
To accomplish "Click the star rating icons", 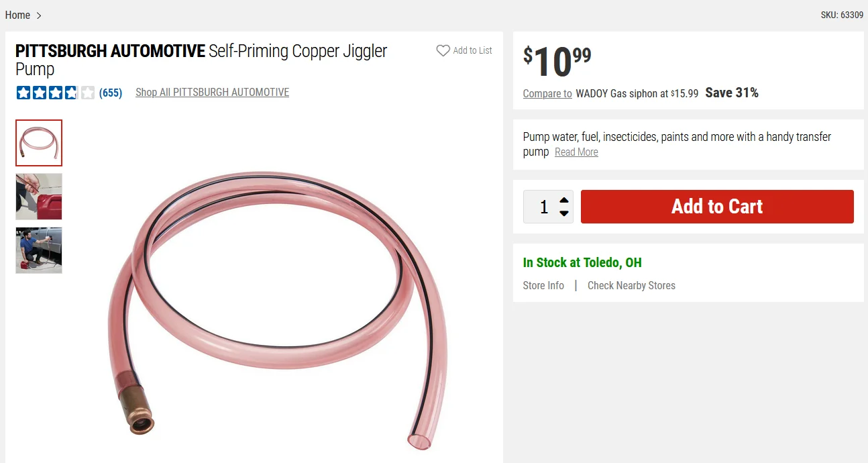I will [56, 93].
